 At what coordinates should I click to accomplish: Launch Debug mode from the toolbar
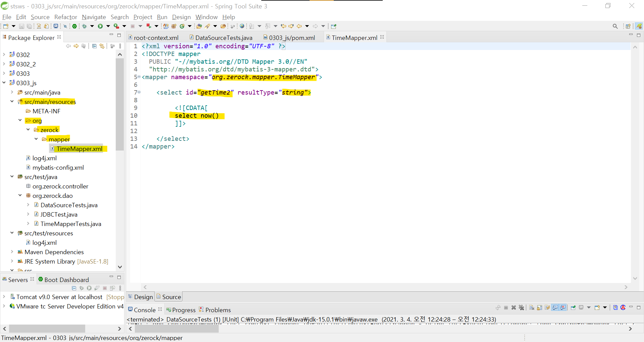[84, 26]
